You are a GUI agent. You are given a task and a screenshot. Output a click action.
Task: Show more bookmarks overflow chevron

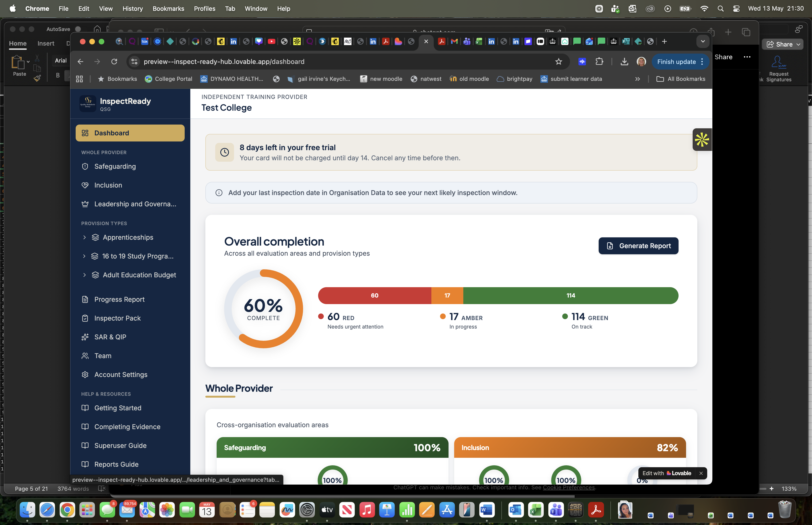[637, 79]
